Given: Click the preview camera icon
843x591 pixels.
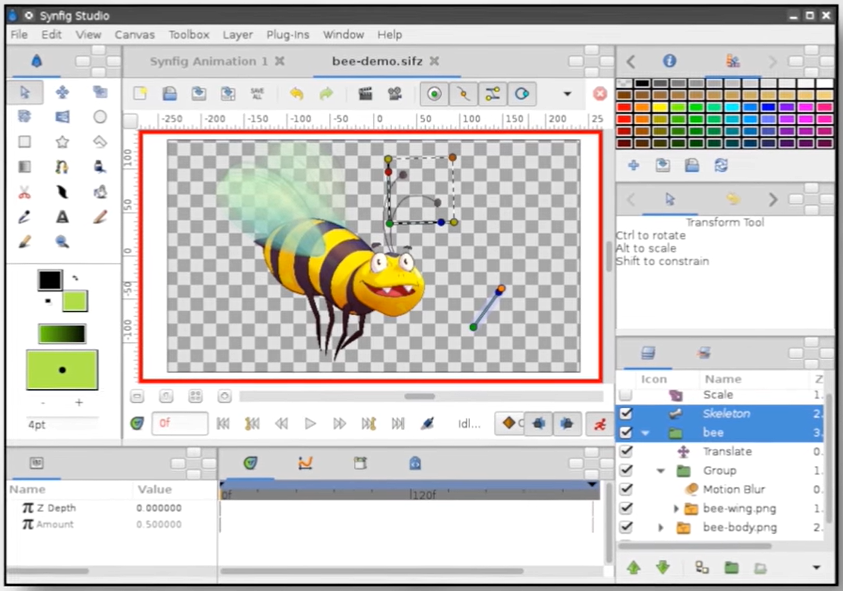Looking at the screenshot, I should pos(395,94).
